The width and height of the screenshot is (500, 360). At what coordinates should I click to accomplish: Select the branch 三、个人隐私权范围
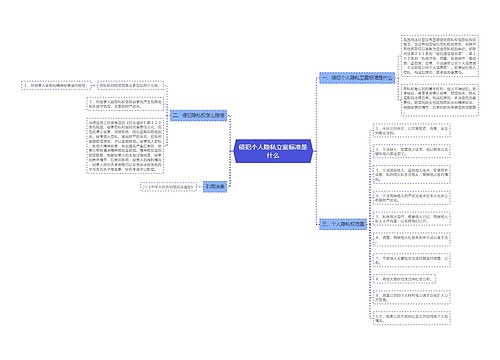pyautogui.click(x=343, y=224)
